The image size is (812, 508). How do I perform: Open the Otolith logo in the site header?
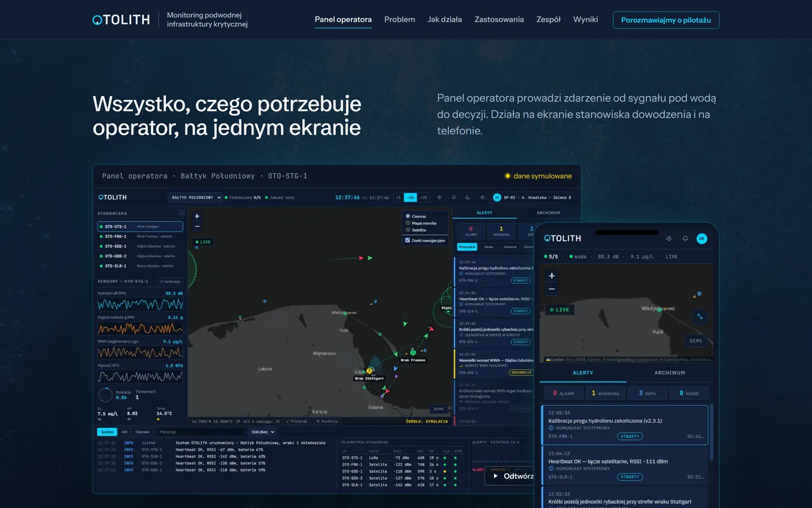[x=121, y=20]
